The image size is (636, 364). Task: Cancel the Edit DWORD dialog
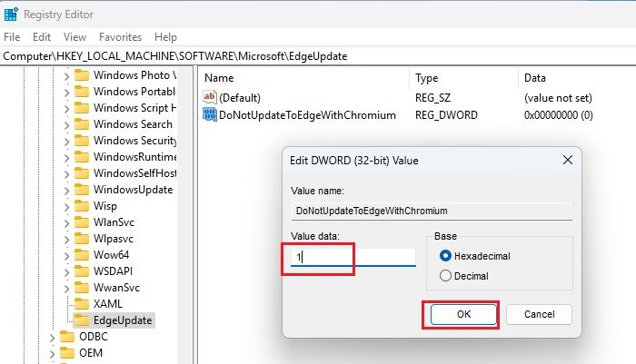point(539,315)
